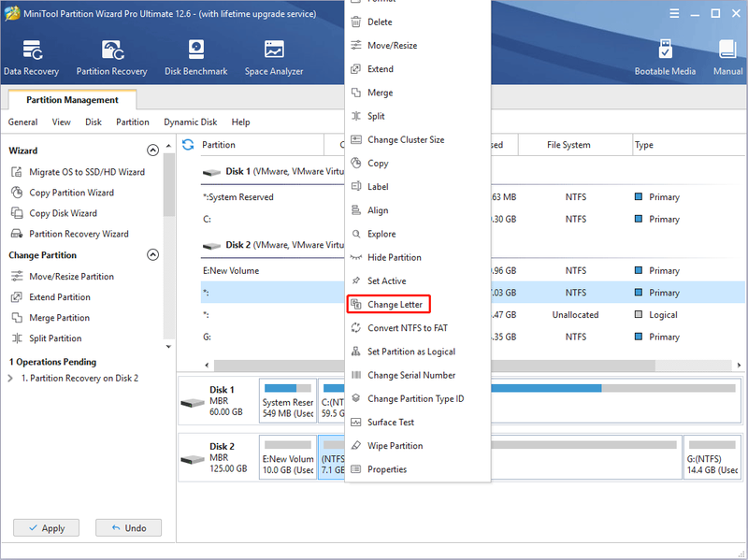Click Split Partition in sidebar

[46, 338]
